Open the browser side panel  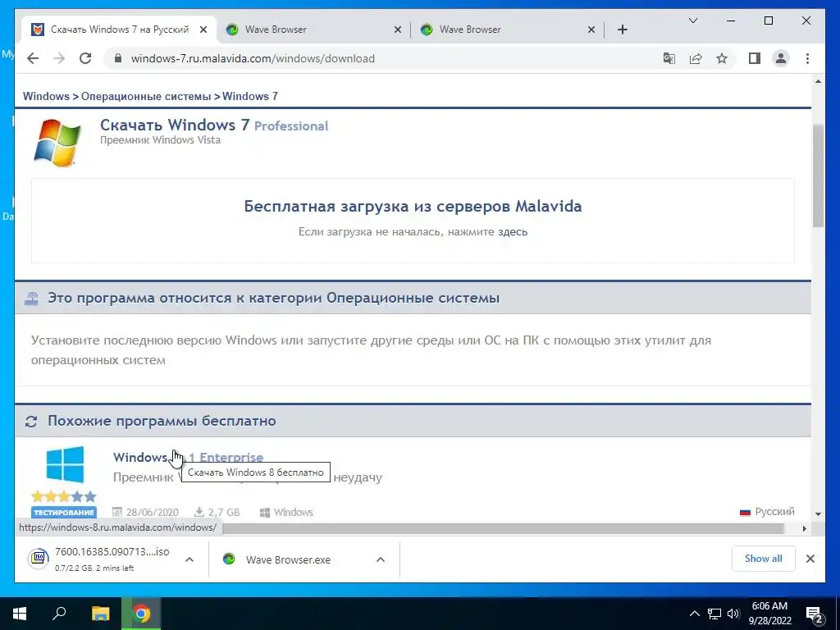click(x=755, y=58)
